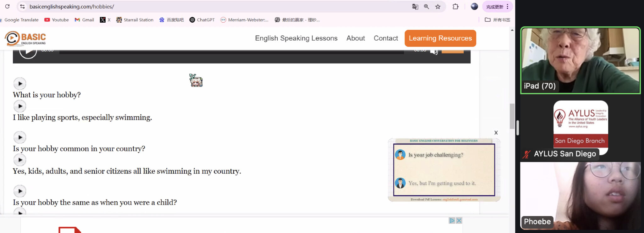Open the Gmail bookmark
Screen dimensions: 644x233
click(84, 20)
